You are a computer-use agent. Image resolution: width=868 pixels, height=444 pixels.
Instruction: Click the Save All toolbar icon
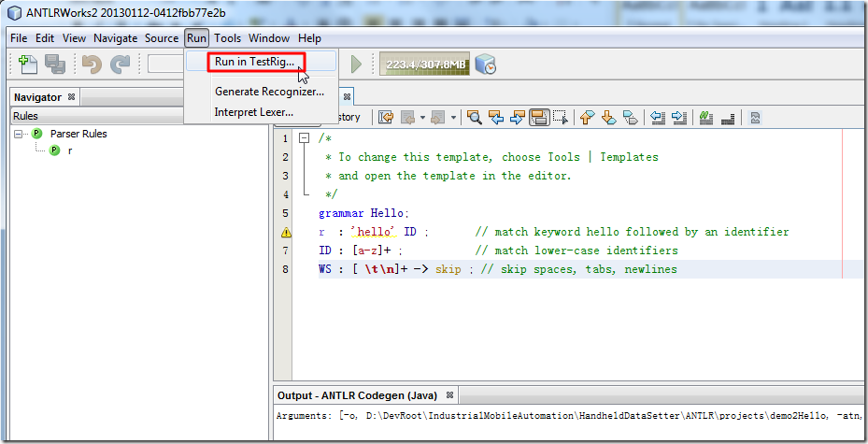pos(55,64)
